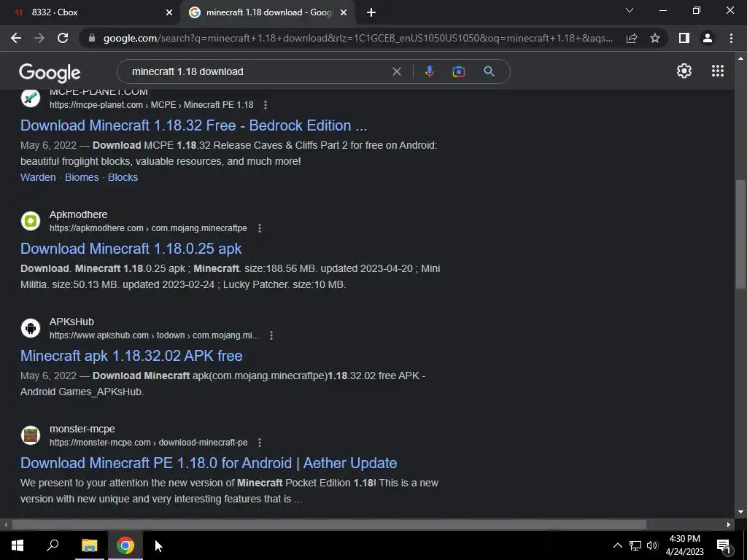Image resolution: width=747 pixels, height=560 pixels.
Task: Click the APKsHub site favicon
Action: pyautogui.click(x=31, y=328)
